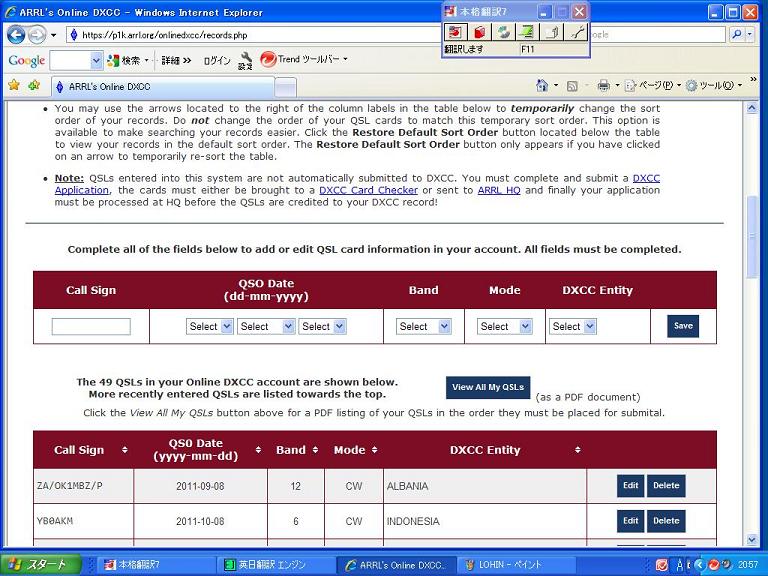Click the search magnifier icon

click(737, 34)
